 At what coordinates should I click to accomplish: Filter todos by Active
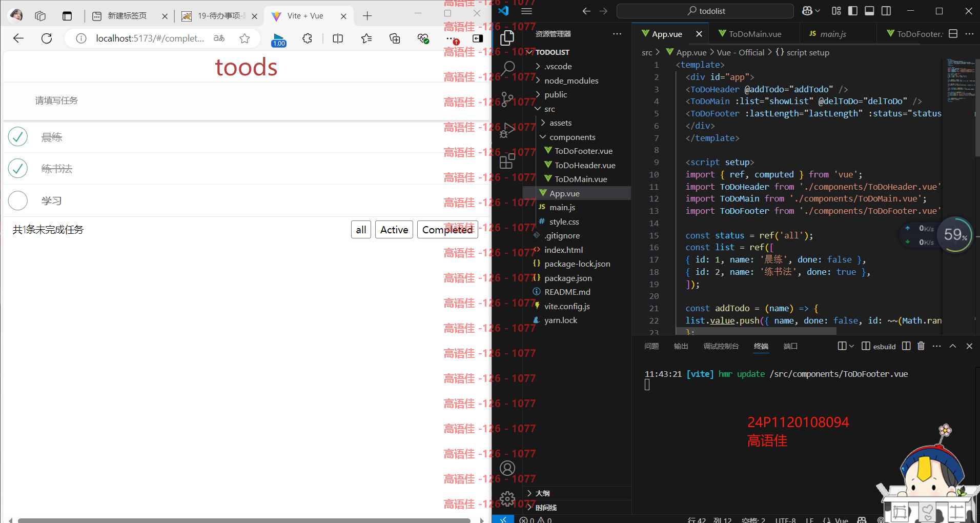click(x=394, y=230)
